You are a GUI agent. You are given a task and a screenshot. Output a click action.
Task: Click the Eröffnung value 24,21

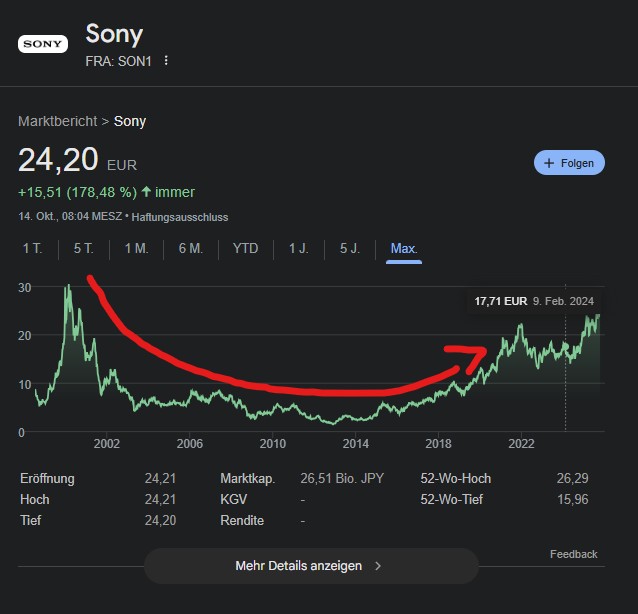160,479
